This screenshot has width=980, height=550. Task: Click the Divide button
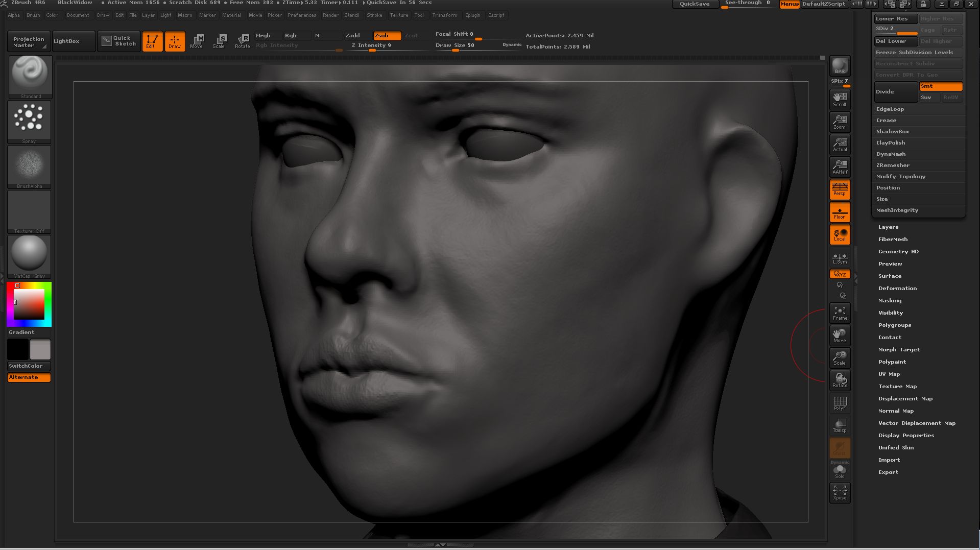tap(896, 92)
